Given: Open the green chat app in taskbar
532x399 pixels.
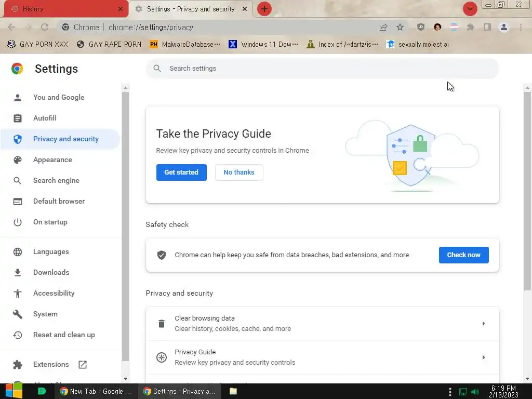Looking at the screenshot, I should tap(42, 391).
